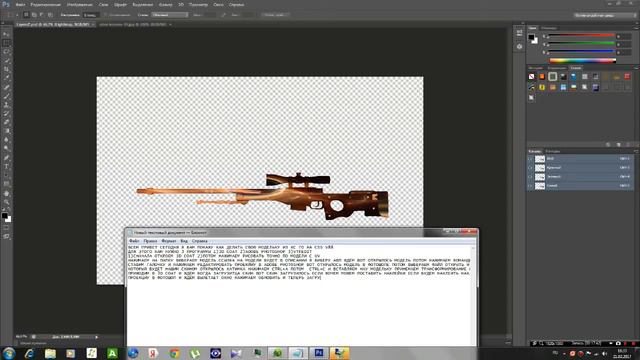Click New selection mode in options bar

click(26, 15)
